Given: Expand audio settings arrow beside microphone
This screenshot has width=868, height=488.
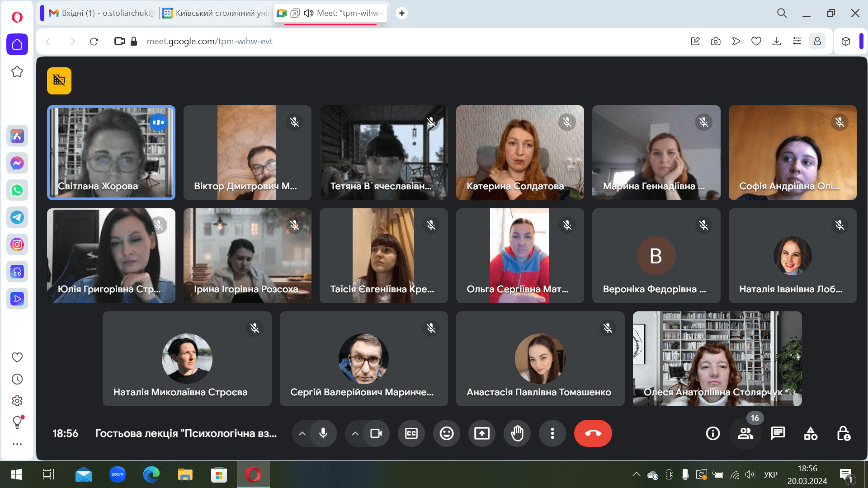Looking at the screenshot, I should click(302, 433).
